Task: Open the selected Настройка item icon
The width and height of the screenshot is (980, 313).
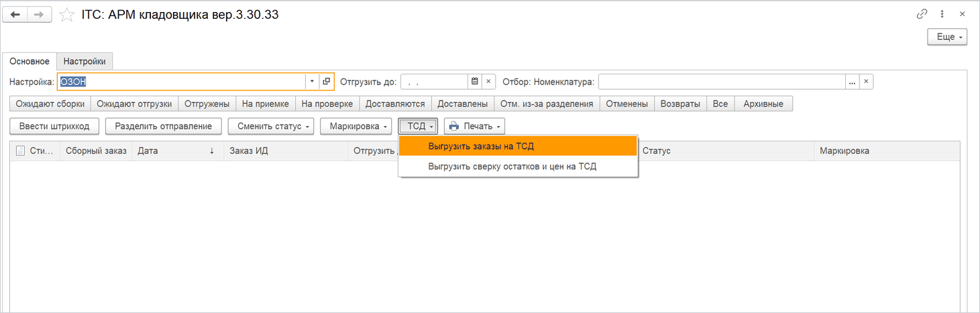Action: pyautogui.click(x=326, y=82)
